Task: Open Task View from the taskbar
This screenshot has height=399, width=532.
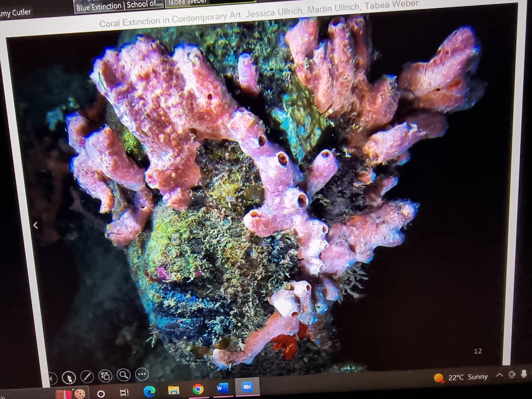Action: click(x=125, y=393)
